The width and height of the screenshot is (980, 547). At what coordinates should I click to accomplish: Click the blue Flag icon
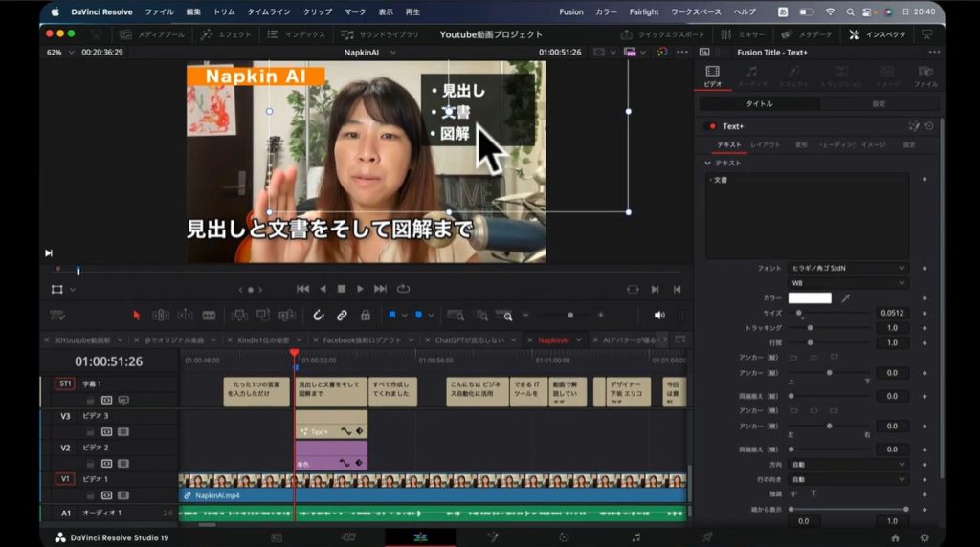click(392, 315)
